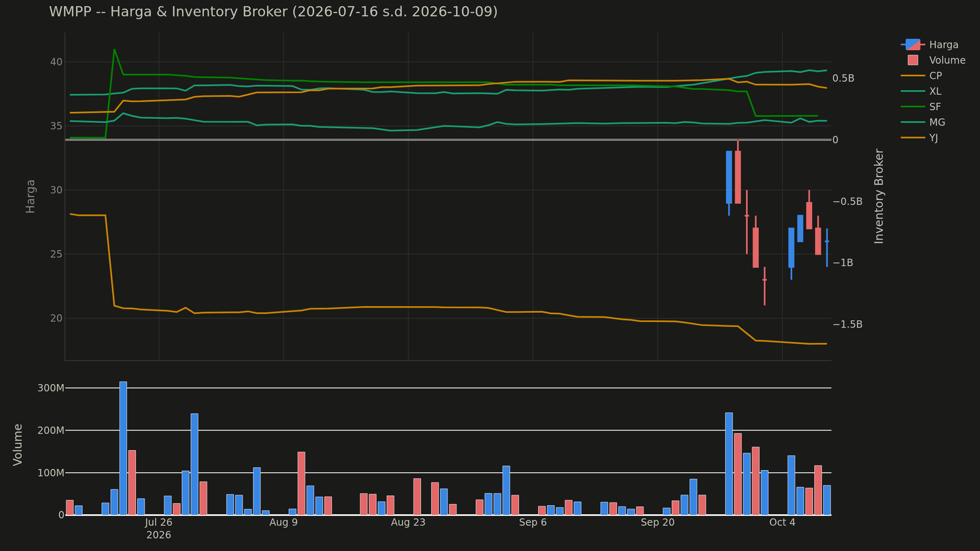This screenshot has width=980, height=551.
Task: Click the SF line spike peak near 41
Action: coord(115,50)
